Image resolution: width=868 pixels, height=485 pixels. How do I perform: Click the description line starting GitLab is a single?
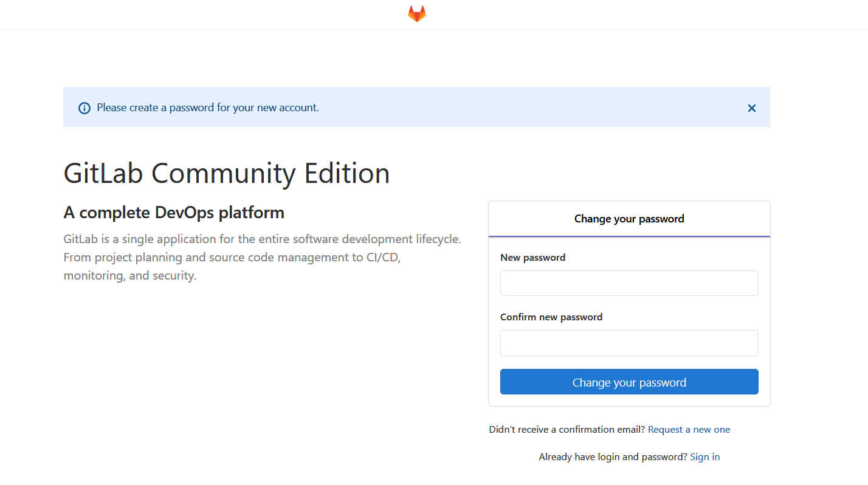pos(262,239)
